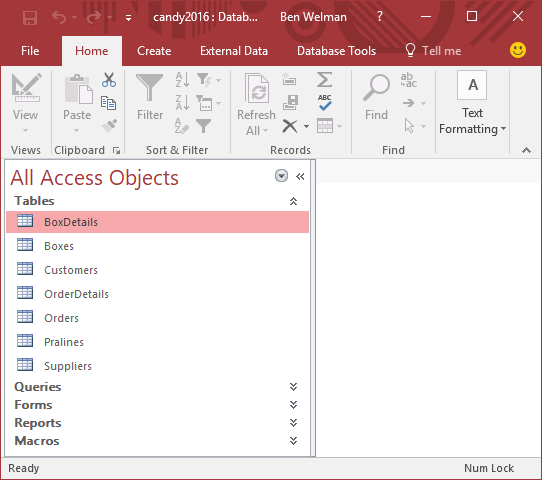The image size is (542, 480).
Task: Click the Cut scissors icon
Action: (x=109, y=80)
